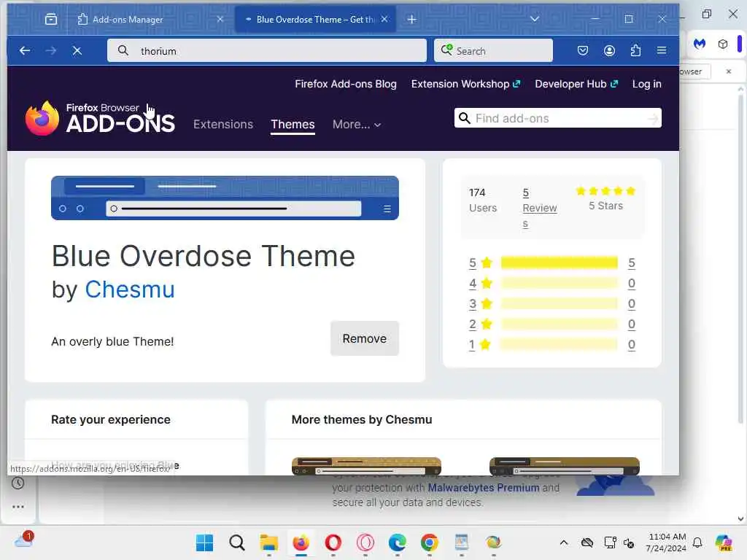
Task: Go to Extensions section
Action: 223,124
